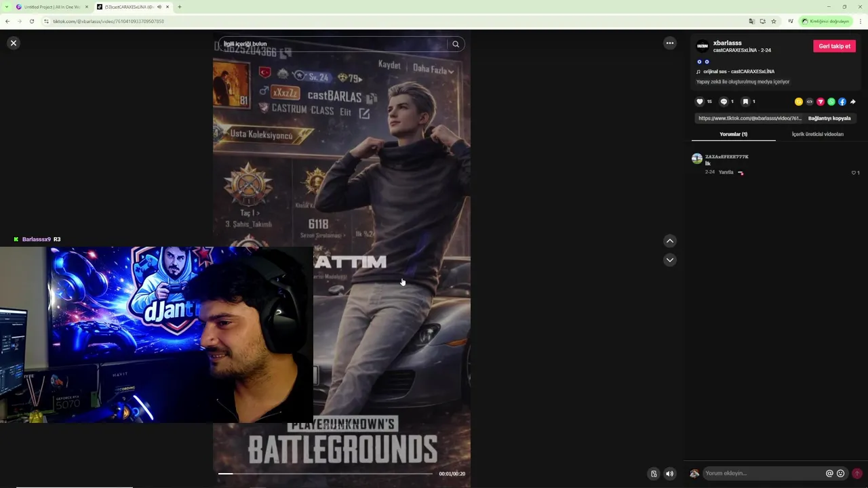Click the install app icon in address bar
Viewport: 868px width, 488px height.
point(762,21)
